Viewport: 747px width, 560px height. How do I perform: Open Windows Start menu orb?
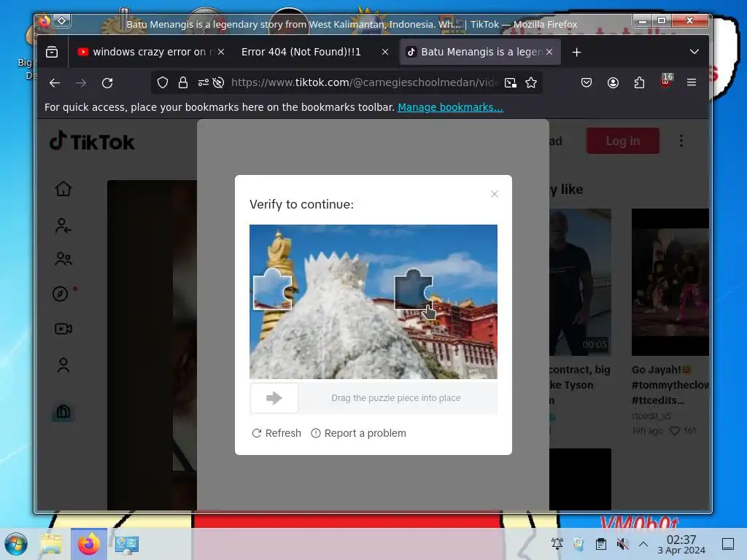coord(16,544)
